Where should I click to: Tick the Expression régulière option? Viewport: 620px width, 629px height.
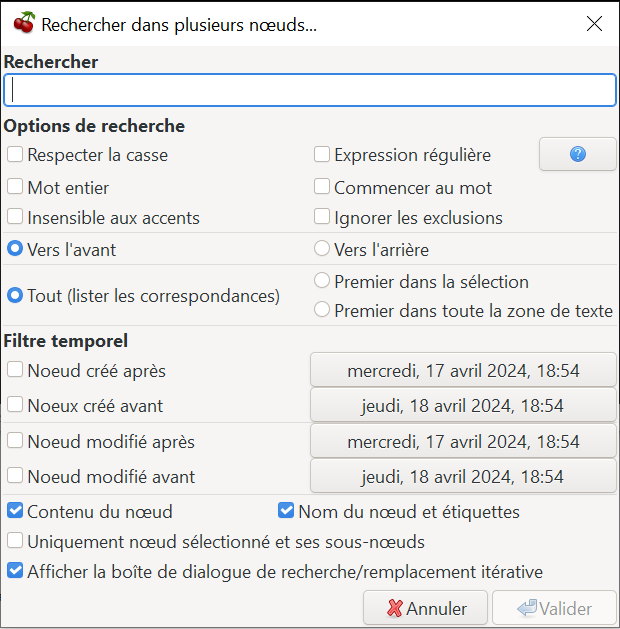coord(322,154)
